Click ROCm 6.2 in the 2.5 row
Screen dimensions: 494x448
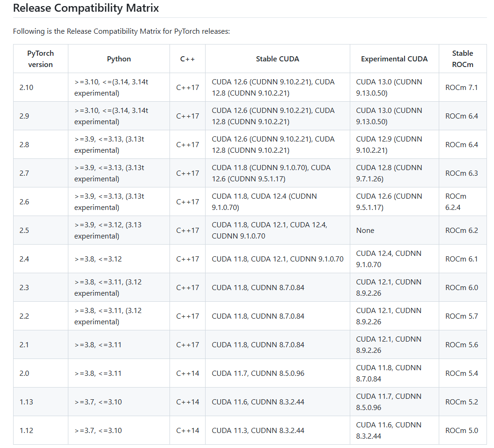463,230
